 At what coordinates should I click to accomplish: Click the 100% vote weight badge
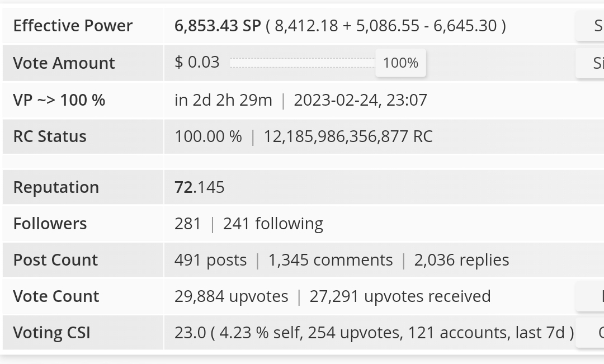coord(400,63)
